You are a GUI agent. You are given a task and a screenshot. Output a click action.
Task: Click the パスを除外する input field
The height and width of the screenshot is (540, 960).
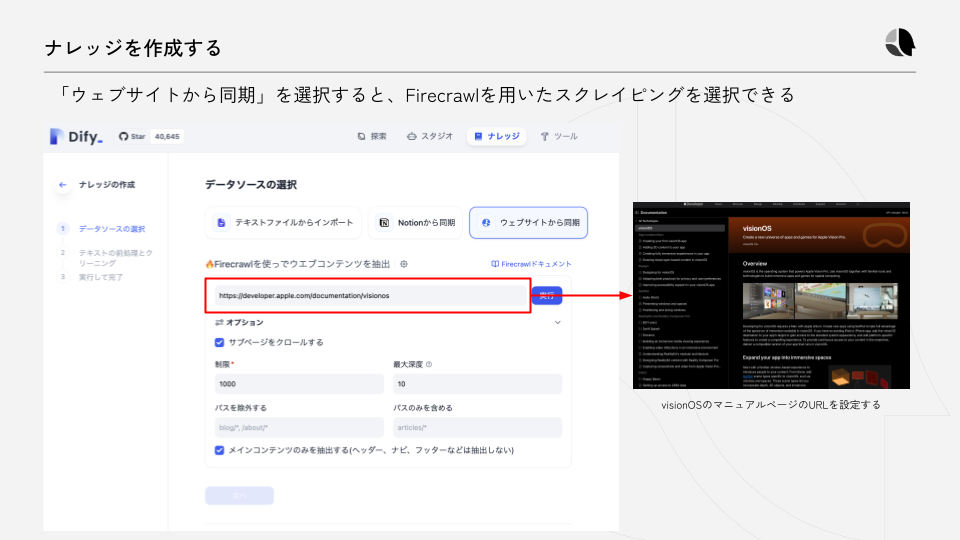(x=299, y=427)
